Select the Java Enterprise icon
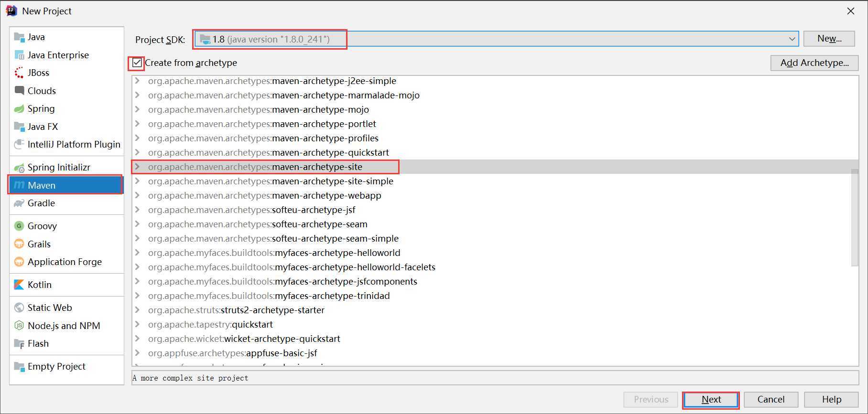This screenshot has width=868, height=414. click(x=19, y=55)
